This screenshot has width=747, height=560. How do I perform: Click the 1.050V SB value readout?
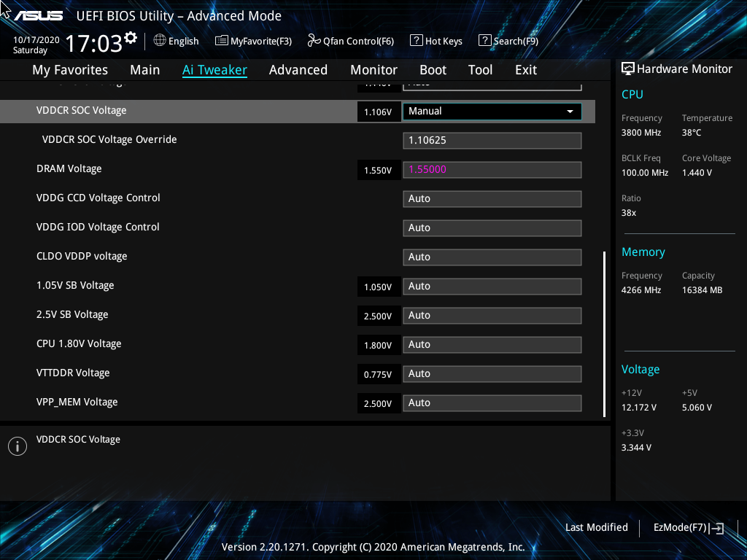[379, 287]
